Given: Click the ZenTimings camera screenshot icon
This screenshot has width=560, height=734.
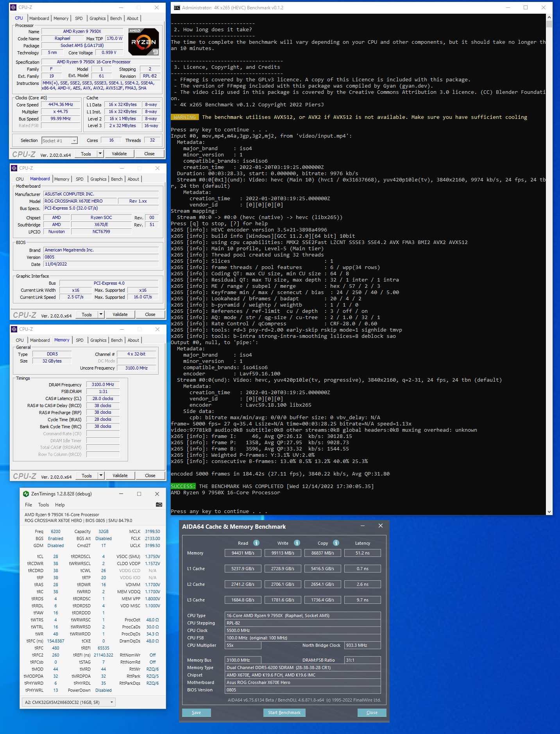Looking at the screenshot, I should 159,504.
